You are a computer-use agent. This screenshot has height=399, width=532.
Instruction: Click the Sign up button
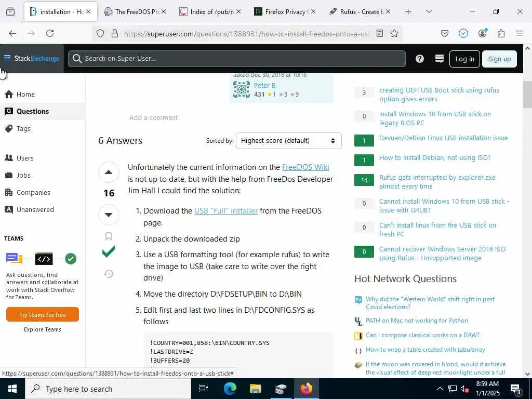coord(499,59)
